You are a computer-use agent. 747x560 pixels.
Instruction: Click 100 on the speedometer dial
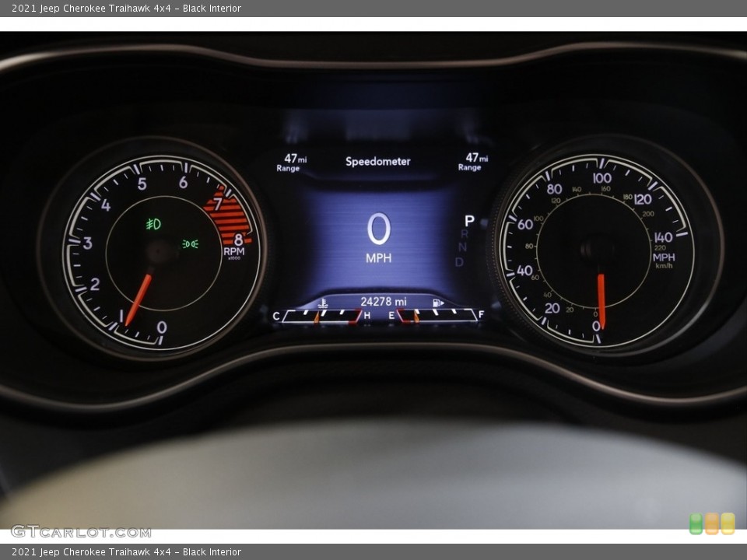point(602,178)
